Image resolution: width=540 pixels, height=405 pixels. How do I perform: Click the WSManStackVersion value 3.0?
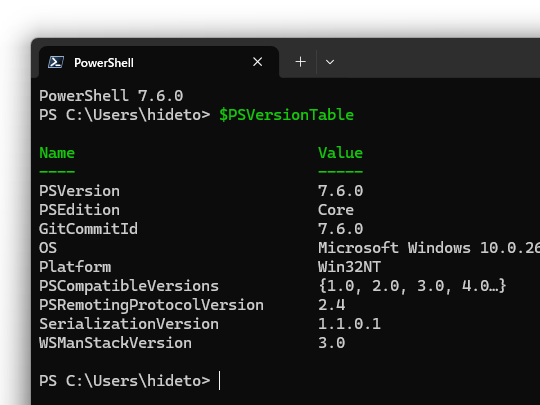[331, 343]
